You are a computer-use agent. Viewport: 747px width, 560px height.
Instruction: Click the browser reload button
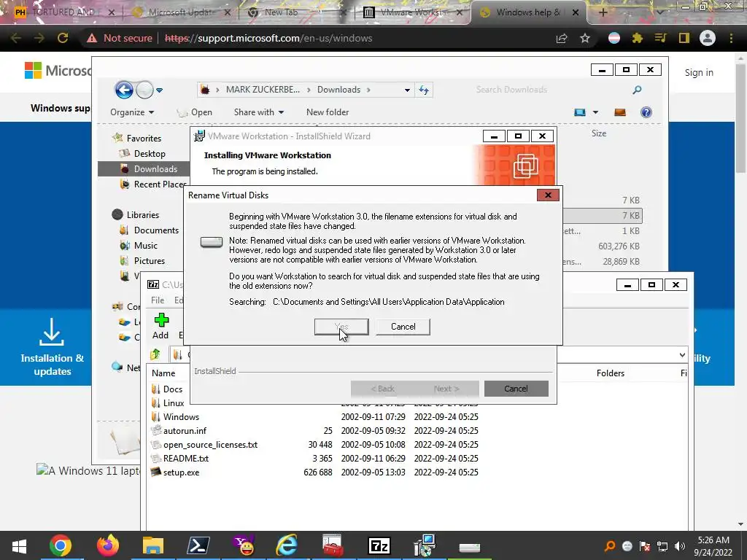click(x=63, y=38)
